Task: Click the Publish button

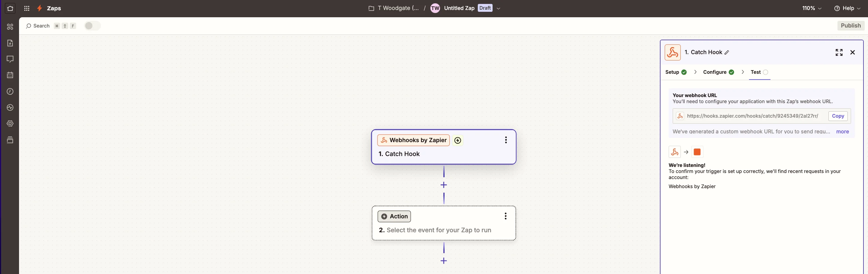Action: (x=850, y=26)
